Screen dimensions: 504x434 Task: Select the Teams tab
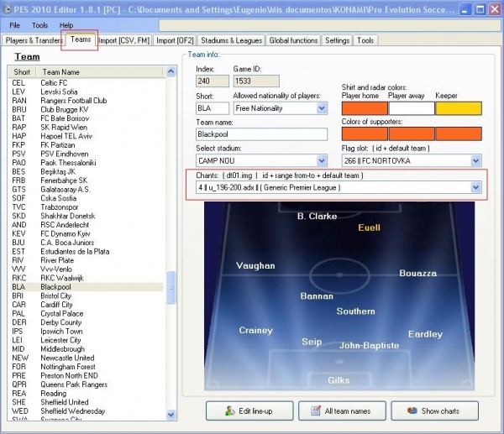coord(81,39)
